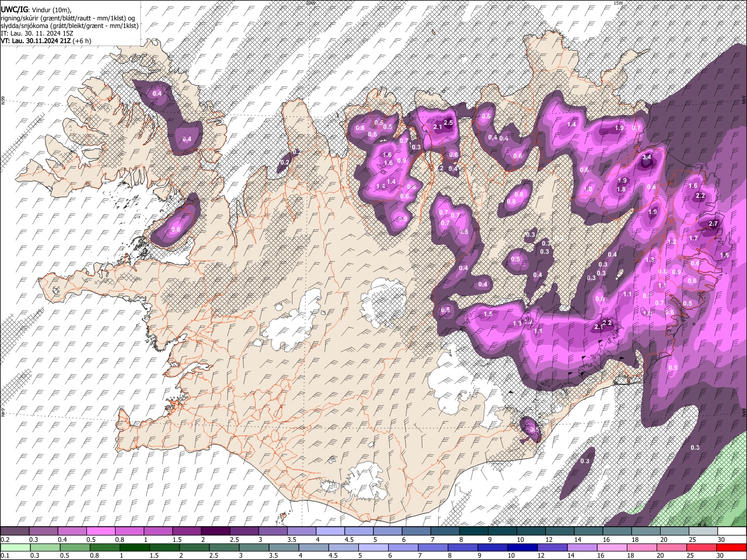The height and width of the screenshot is (560, 747).
Task: Click the '2.7' precipitation value near the east coast
Action: pos(713,223)
